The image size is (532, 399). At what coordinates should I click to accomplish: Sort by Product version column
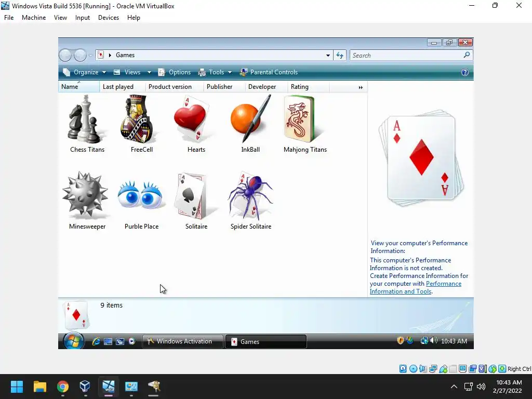coord(175,87)
